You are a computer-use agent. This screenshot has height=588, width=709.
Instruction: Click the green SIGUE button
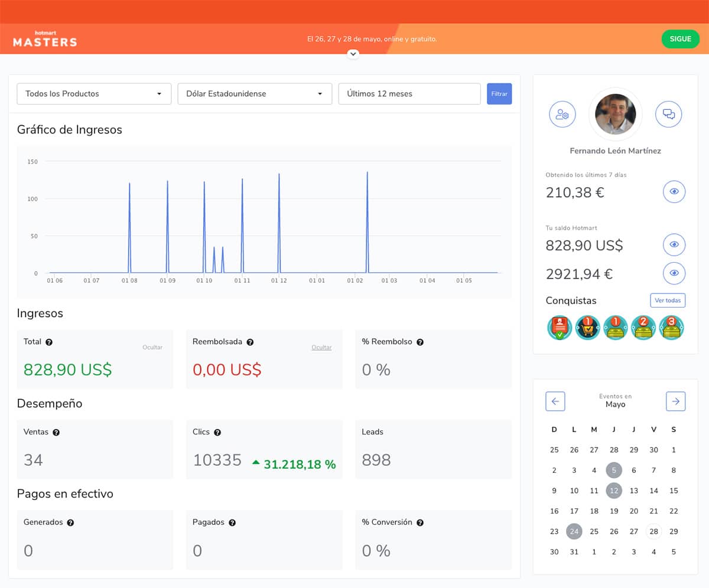[x=680, y=39]
